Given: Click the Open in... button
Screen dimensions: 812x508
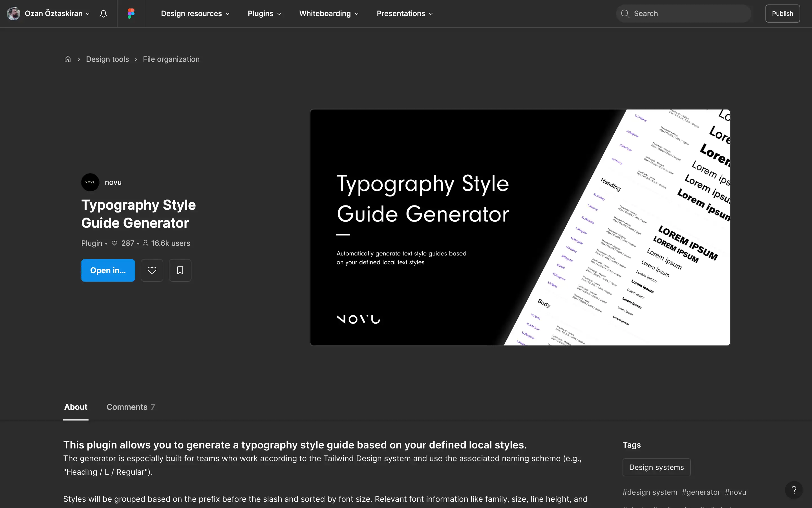Looking at the screenshot, I should [108, 270].
